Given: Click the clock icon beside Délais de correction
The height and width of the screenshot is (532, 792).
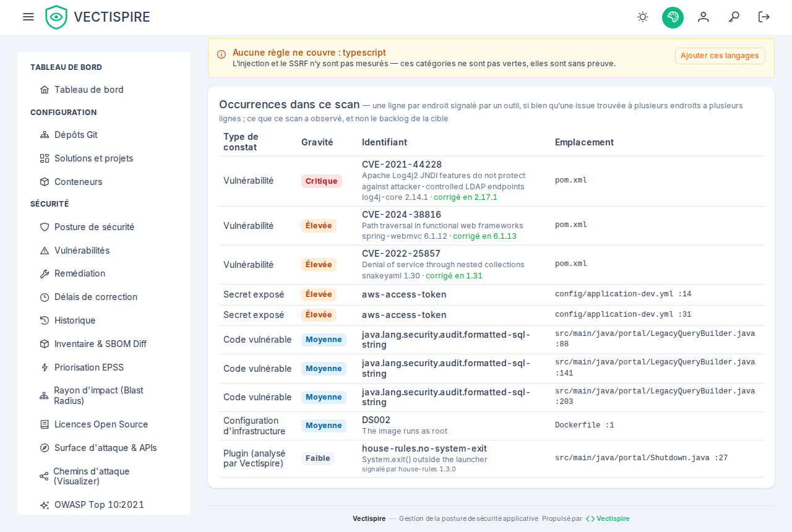Looking at the screenshot, I should [45, 297].
